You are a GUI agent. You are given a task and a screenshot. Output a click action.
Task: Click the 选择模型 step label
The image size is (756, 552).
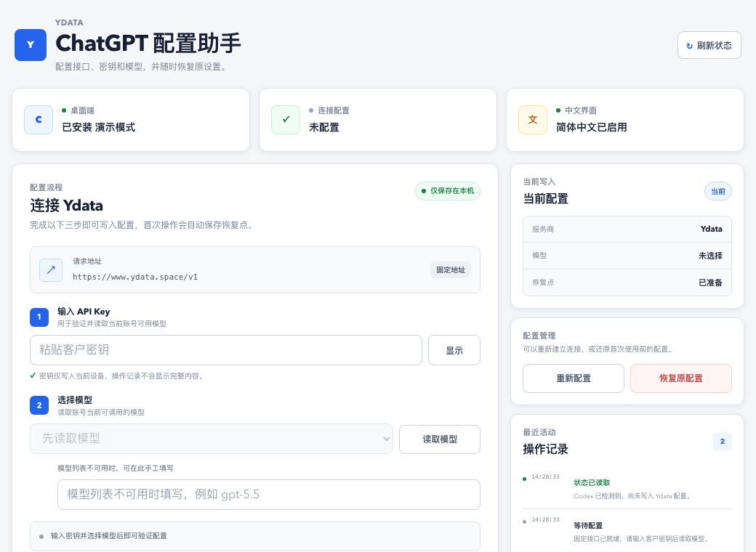[75, 399]
